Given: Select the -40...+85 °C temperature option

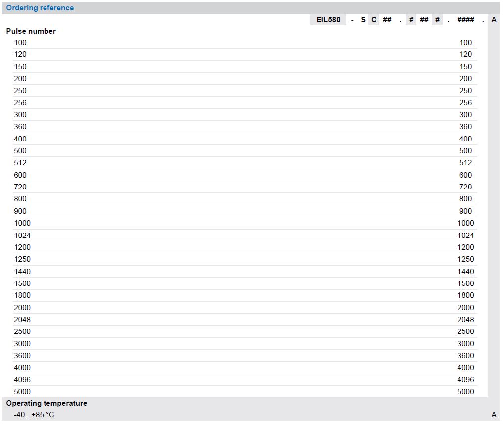Looking at the screenshot, I should click(x=34, y=415).
